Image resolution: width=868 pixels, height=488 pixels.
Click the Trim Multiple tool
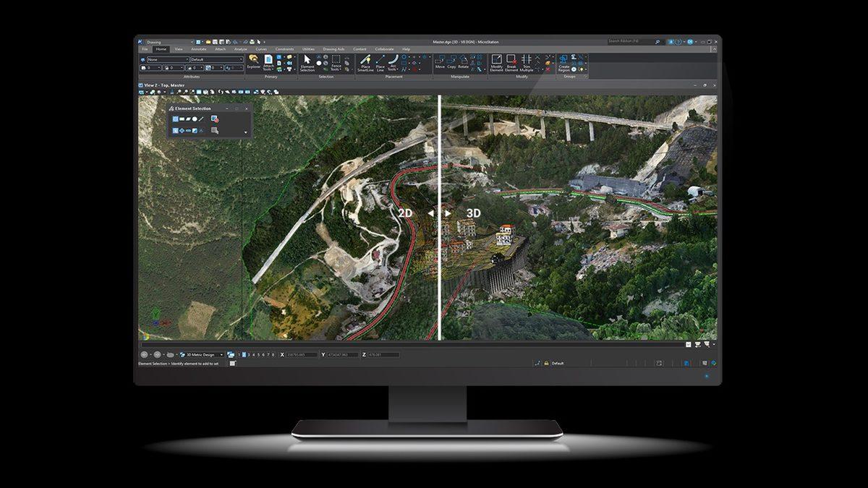[527, 61]
